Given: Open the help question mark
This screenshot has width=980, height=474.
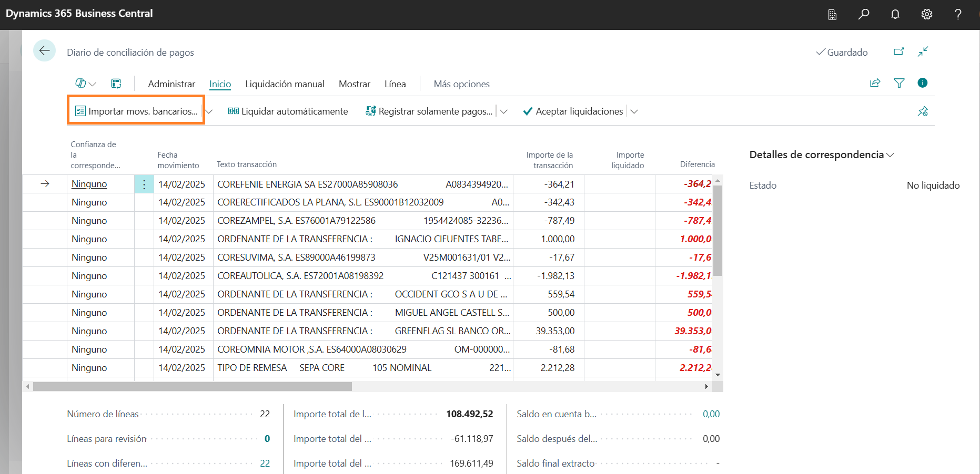Looking at the screenshot, I should 958,14.
